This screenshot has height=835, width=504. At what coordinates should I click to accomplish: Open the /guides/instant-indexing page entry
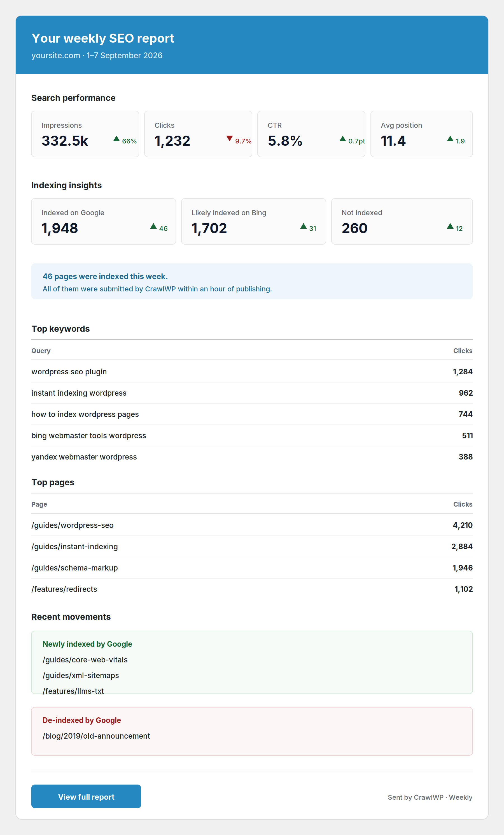click(x=74, y=547)
